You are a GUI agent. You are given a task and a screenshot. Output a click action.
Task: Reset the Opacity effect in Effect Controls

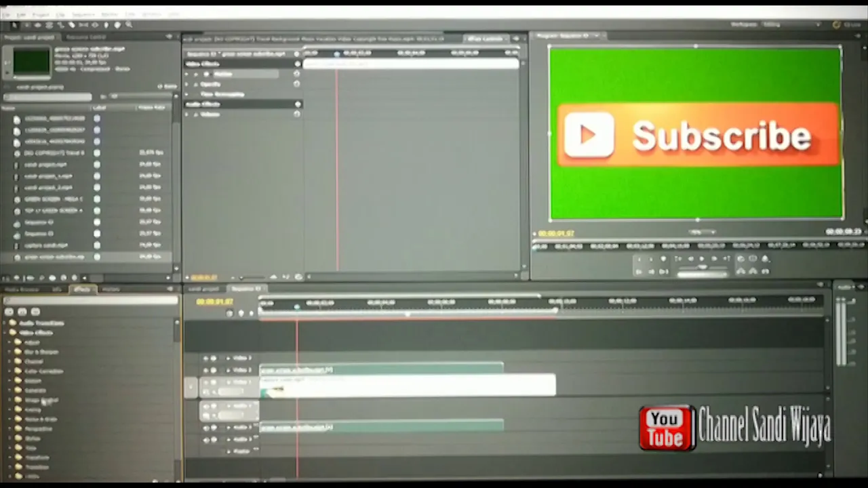(296, 84)
